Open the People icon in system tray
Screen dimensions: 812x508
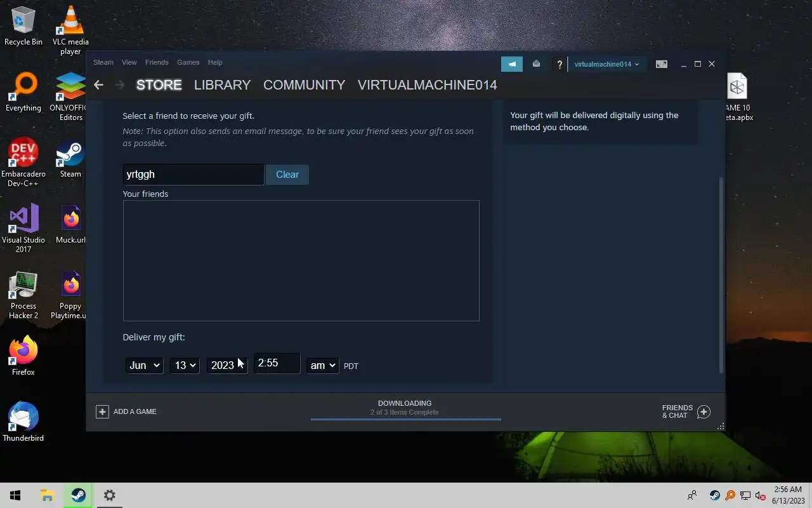pyautogui.click(x=692, y=495)
